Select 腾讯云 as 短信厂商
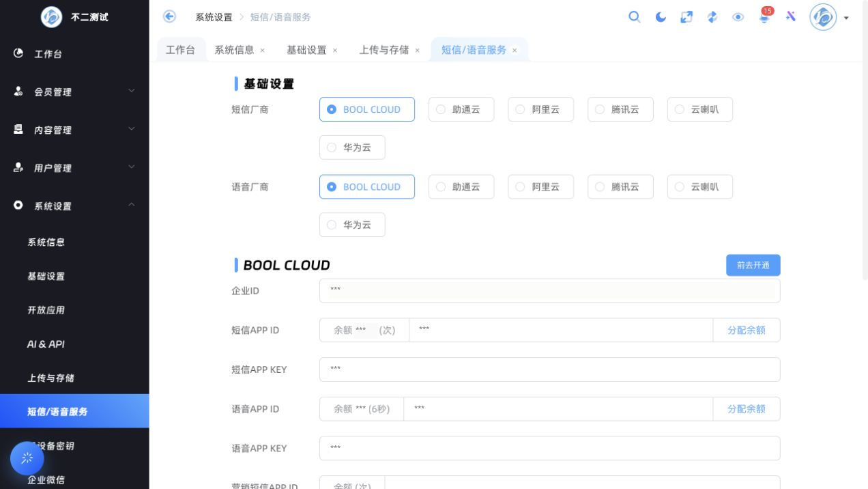Viewport: 868px width, 489px height. point(620,109)
